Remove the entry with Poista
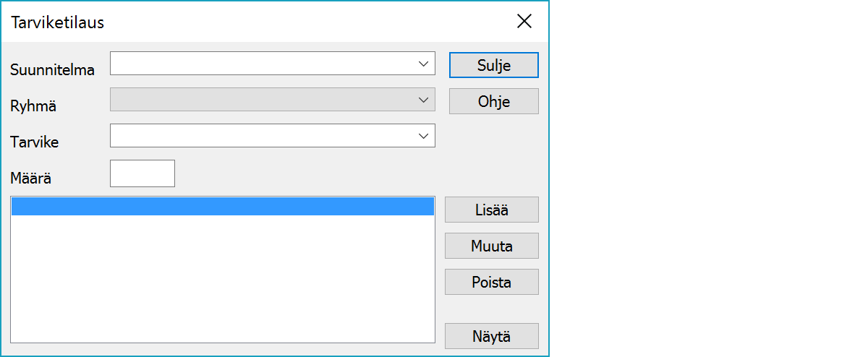 [x=492, y=282]
